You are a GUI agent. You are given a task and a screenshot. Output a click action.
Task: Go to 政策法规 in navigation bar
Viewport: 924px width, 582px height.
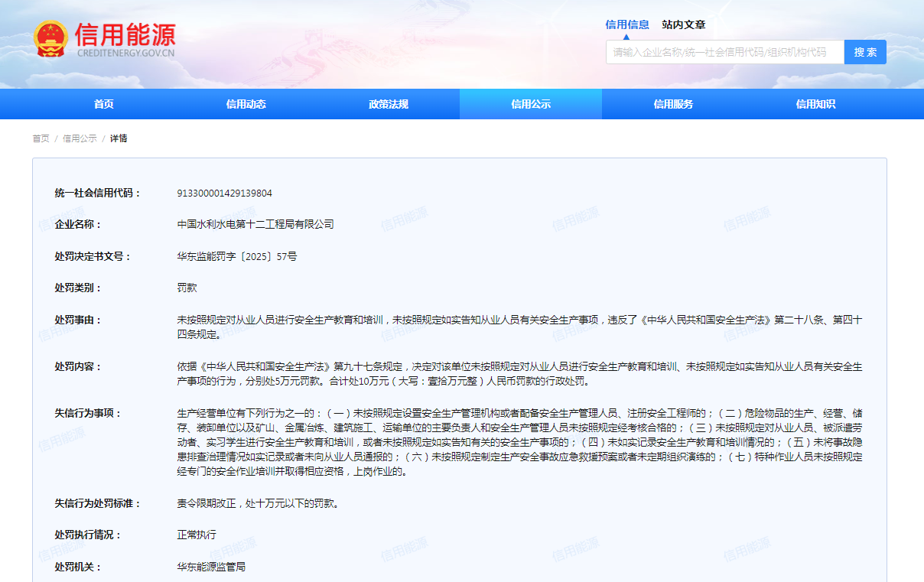pos(388,104)
